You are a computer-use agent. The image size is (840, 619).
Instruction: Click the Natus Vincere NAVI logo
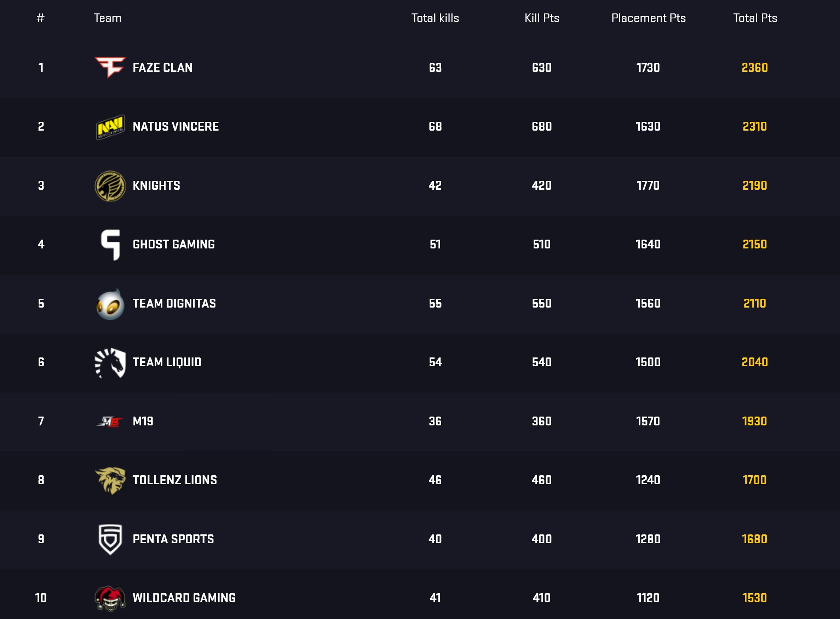click(x=110, y=127)
